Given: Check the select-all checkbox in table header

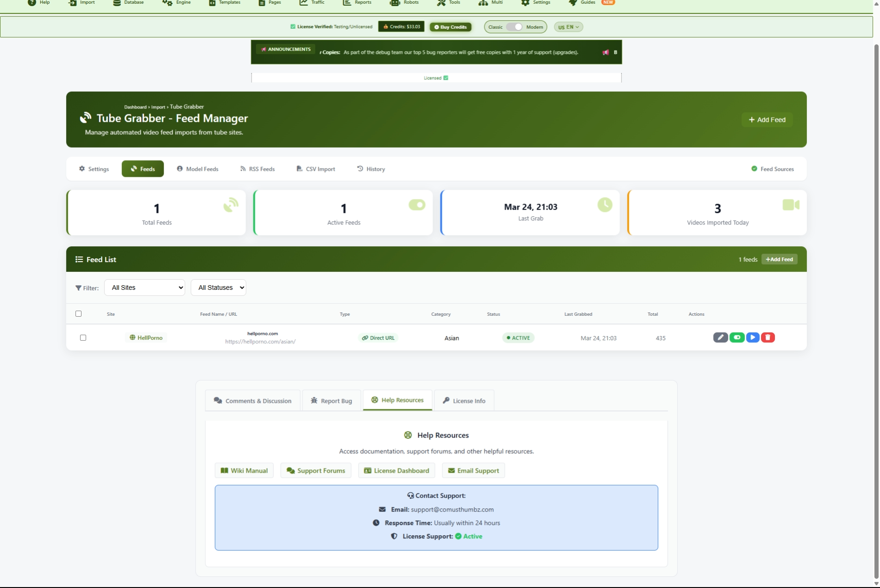Looking at the screenshot, I should pos(78,314).
